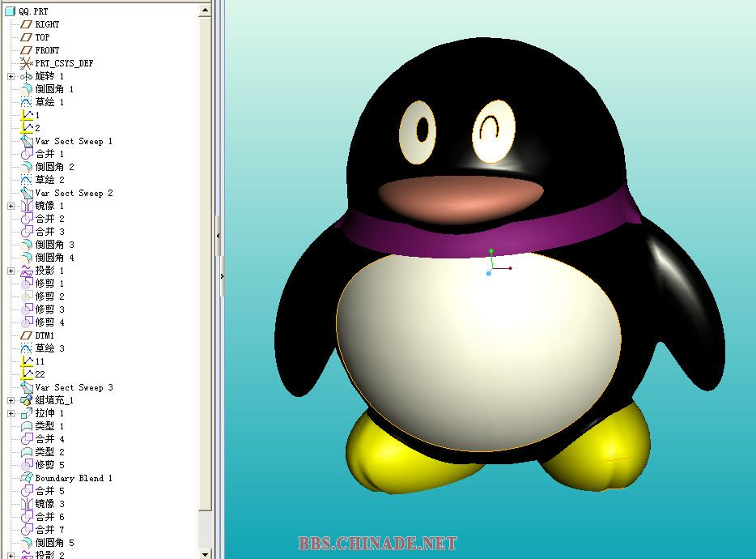Expand the 投影 1 tree node
Image resolution: width=756 pixels, height=559 pixels.
[11, 271]
